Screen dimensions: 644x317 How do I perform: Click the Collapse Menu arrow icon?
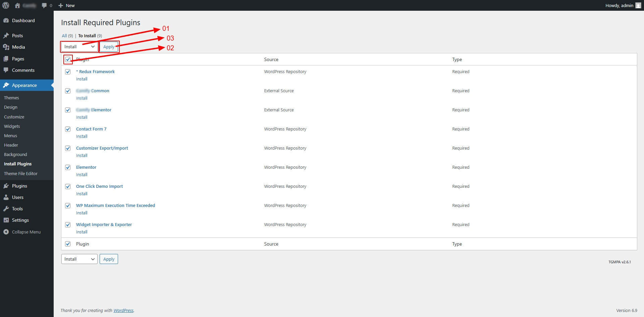pyautogui.click(x=6, y=232)
